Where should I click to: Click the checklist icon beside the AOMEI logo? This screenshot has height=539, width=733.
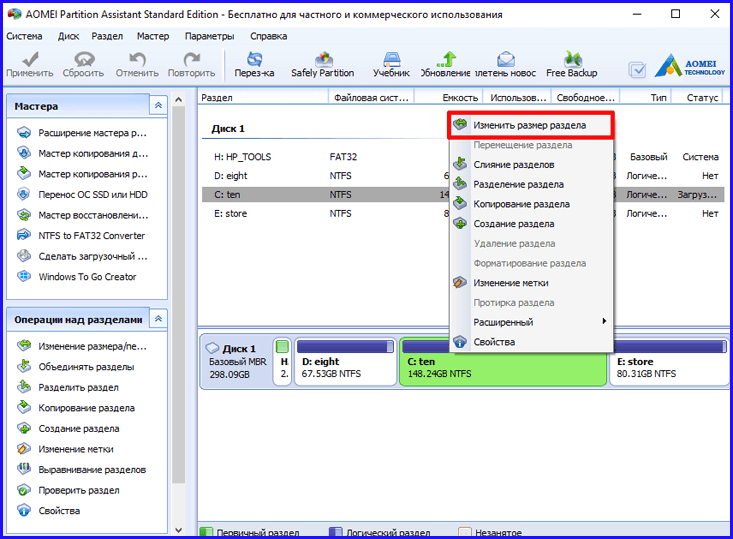(x=637, y=70)
